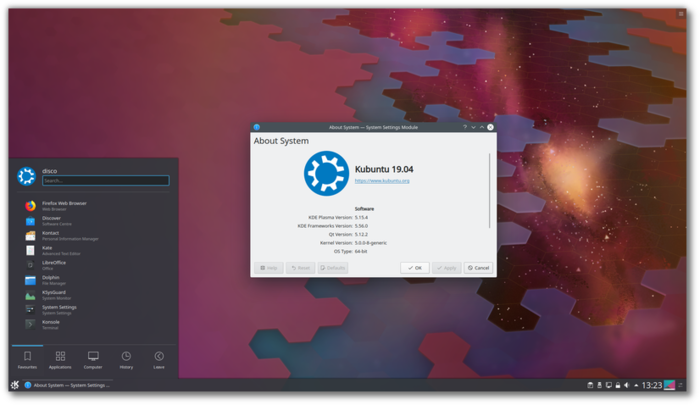Switch to the History tab
Screen dimensions: 700x405
point(126,360)
